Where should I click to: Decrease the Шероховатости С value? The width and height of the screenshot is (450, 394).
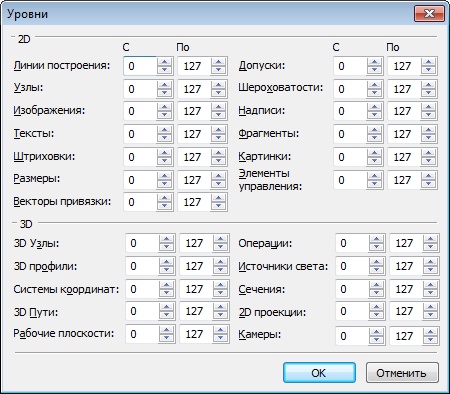[x=374, y=93]
